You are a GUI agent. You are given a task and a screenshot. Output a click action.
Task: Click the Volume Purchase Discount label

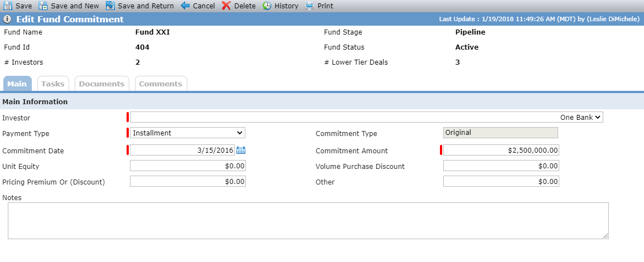[360, 166]
